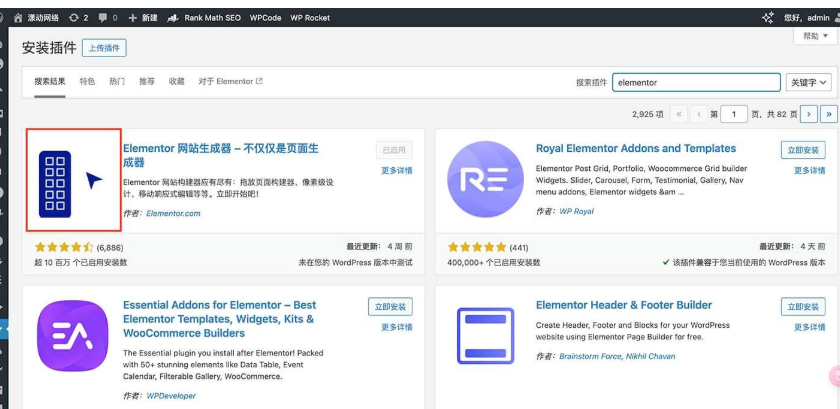Screen dimensions: 840x409
Task: Focus the plugin search field containing elementor
Action: point(696,83)
